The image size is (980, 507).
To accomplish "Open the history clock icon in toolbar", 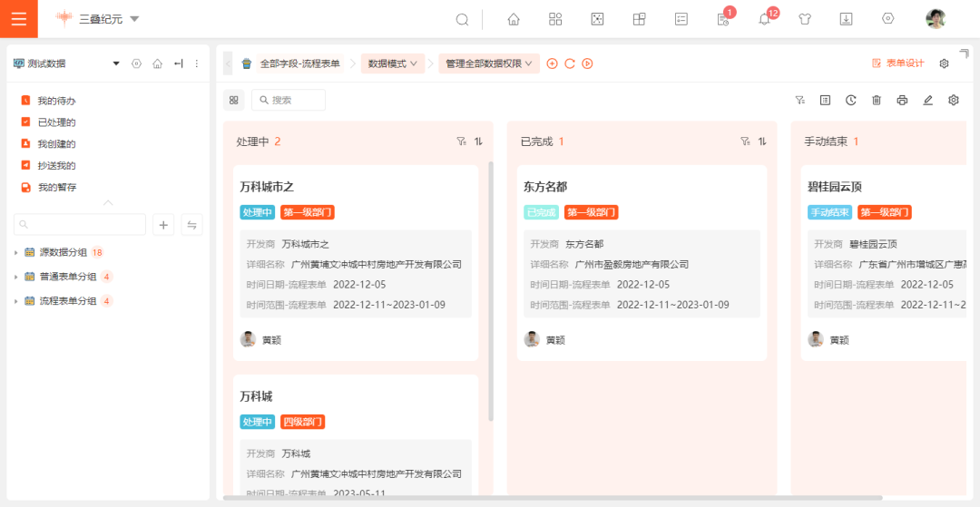I will coord(850,100).
